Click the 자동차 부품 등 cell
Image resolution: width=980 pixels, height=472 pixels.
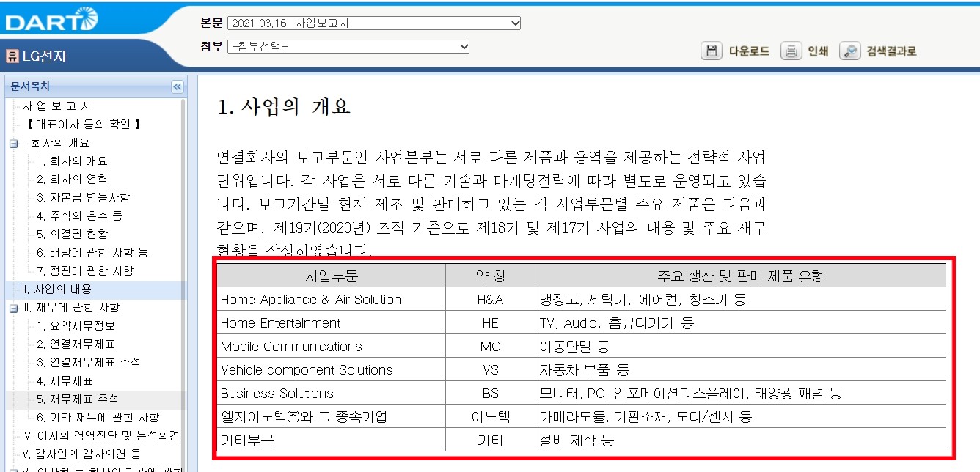tap(740, 369)
